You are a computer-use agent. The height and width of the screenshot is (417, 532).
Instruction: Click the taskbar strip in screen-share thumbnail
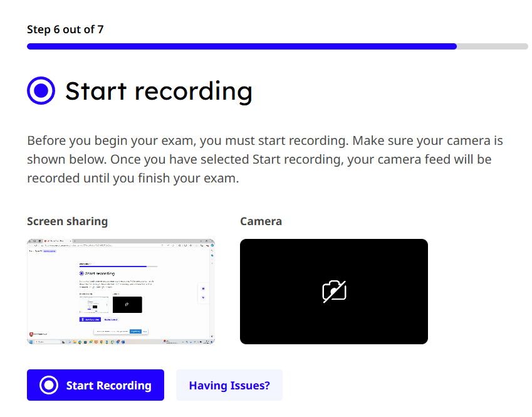click(121, 342)
